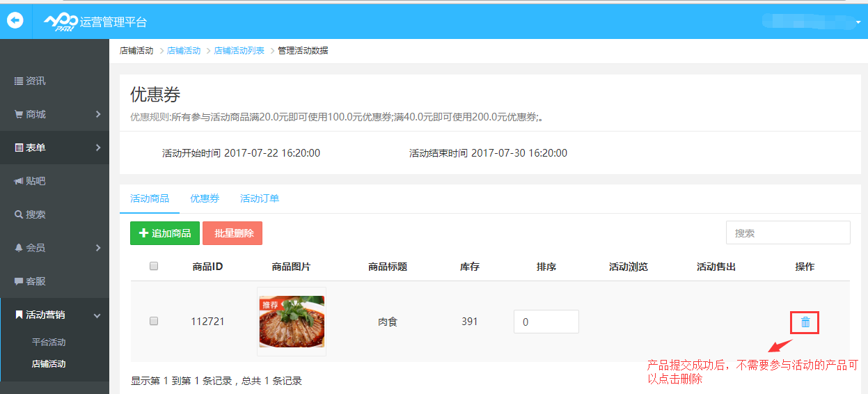The width and height of the screenshot is (868, 394).
Task: Click the green 追加商品 button
Action: pyautogui.click(x=165, y=233)
